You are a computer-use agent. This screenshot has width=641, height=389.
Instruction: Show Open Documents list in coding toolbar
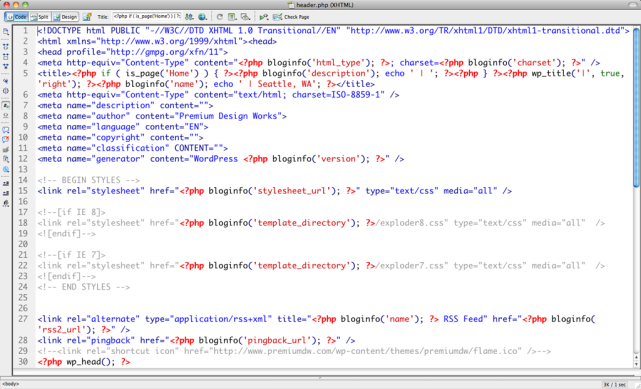pos(6,31)
